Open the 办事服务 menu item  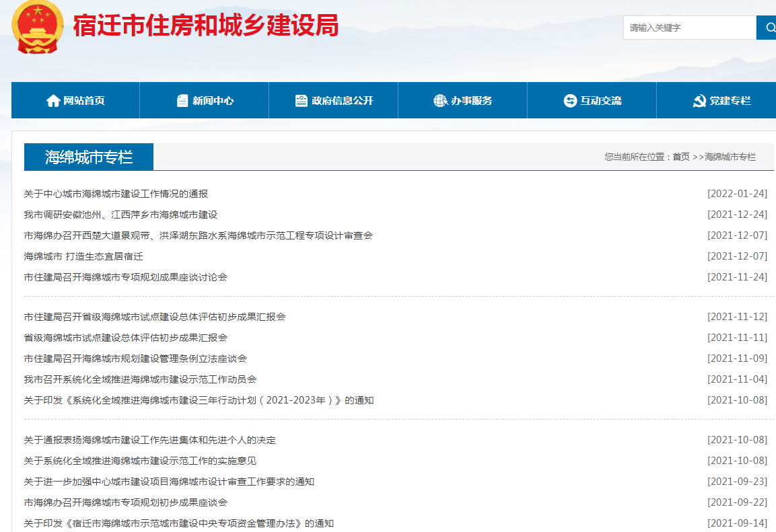click(x=463, y=100)
